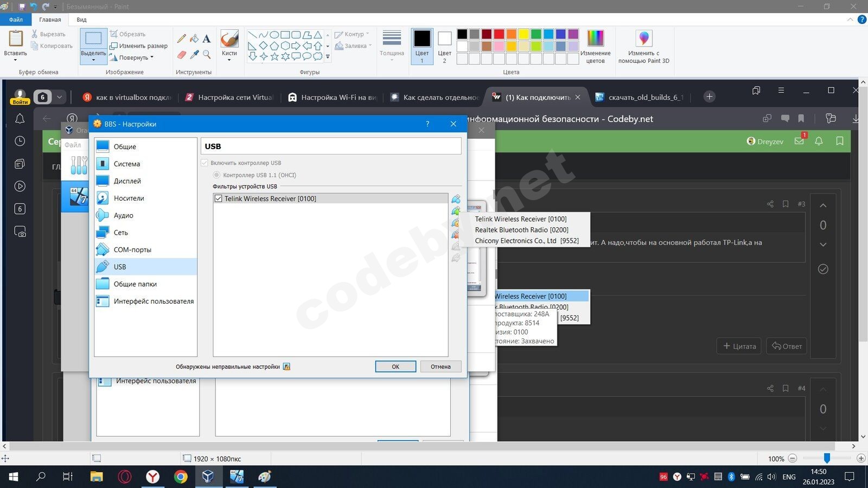Pick the cloud callout shape
This screenshot has height=488, width=868.
click(x=317, y=56)
